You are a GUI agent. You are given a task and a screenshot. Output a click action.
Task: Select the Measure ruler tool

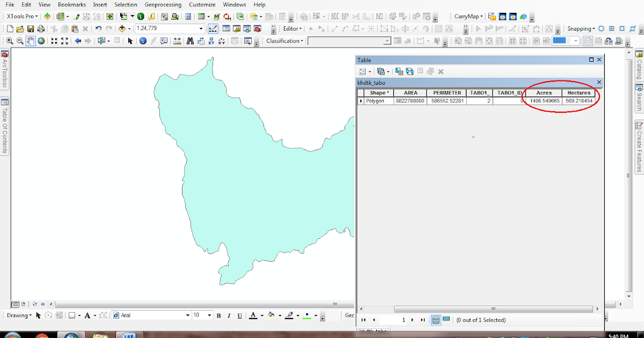pos(177,41)
